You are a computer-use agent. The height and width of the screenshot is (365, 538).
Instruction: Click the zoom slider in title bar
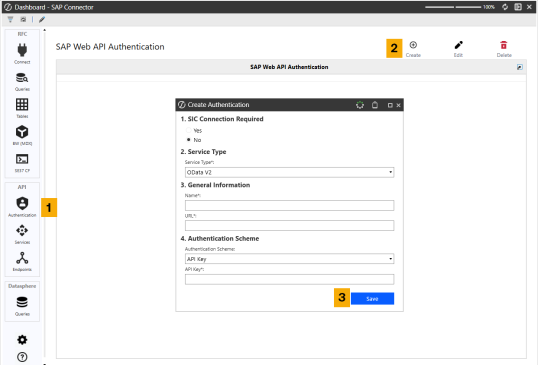pos(453,7)
